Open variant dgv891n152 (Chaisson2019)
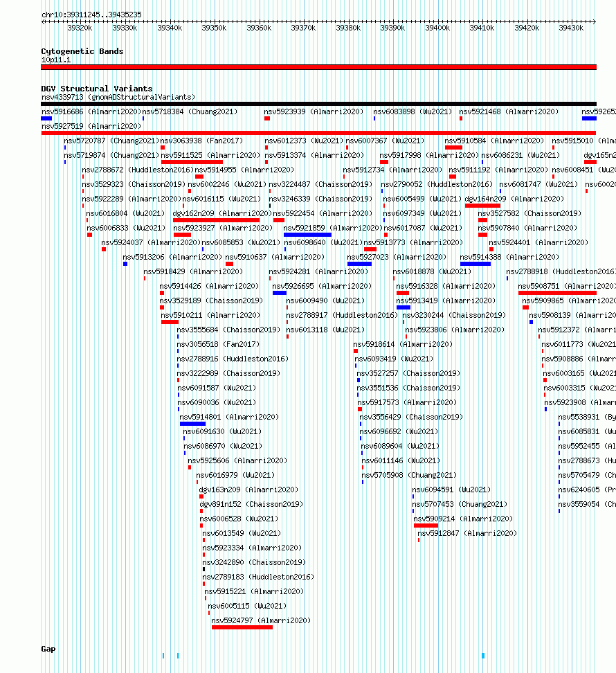The width and height of the screenshot is (616, 673). tap(251, 504)
